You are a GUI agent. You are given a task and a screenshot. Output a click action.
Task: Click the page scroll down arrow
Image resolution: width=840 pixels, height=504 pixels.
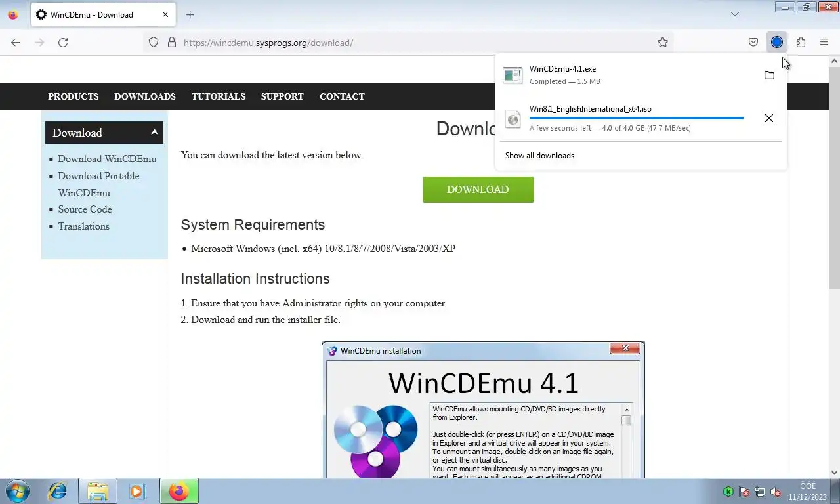click(x=834, y=472)
